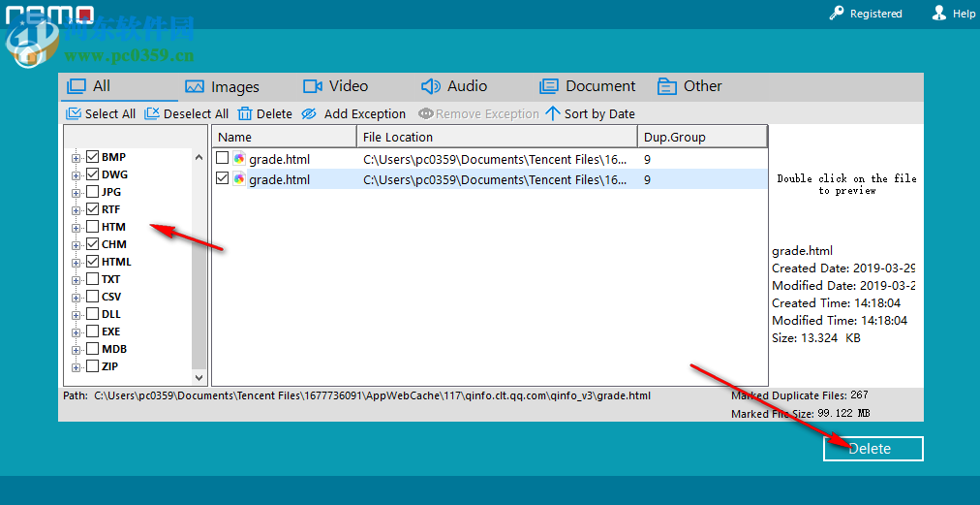Click the All tab monitor icon

click(77, 85)
